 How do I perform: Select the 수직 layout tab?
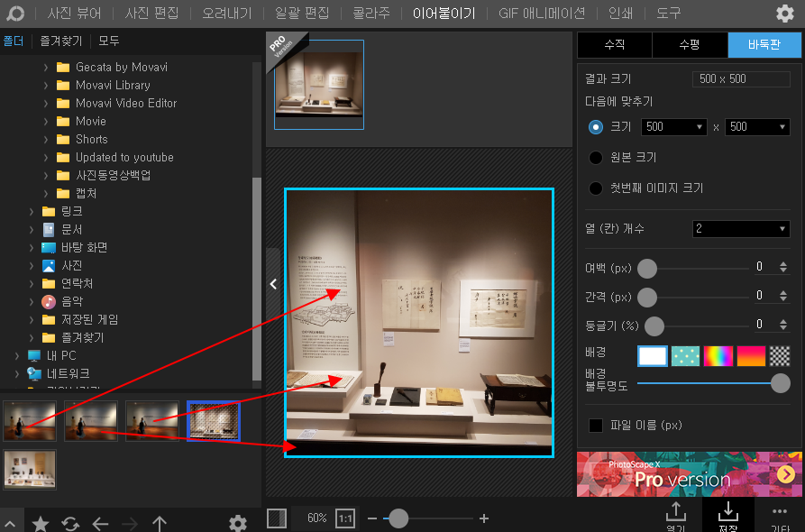click(x=615, y=45)
